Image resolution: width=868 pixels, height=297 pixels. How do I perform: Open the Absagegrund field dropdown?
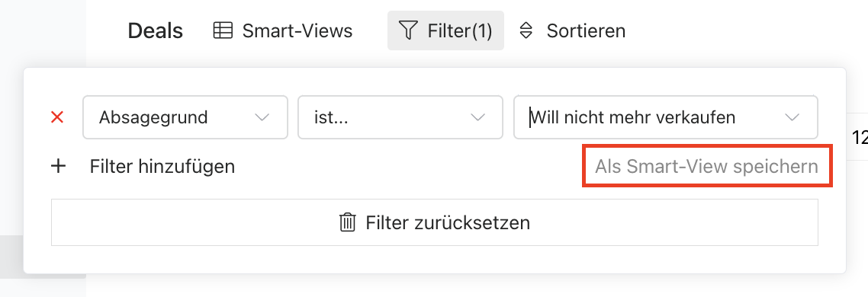185,117
